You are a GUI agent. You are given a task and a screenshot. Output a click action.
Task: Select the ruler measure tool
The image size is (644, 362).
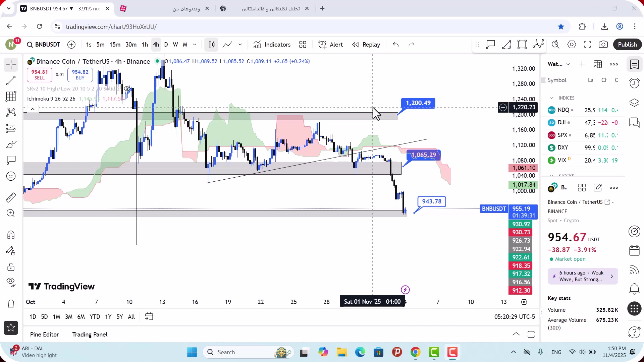pos(11,197)
